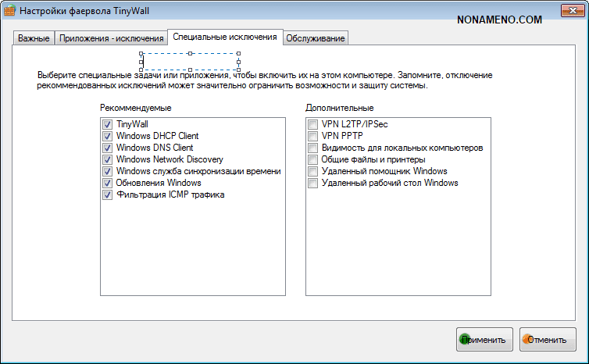This screenshot has height=364, width=589.
Task: Open the Приложения - исключения tab
Action: [111, 38]
